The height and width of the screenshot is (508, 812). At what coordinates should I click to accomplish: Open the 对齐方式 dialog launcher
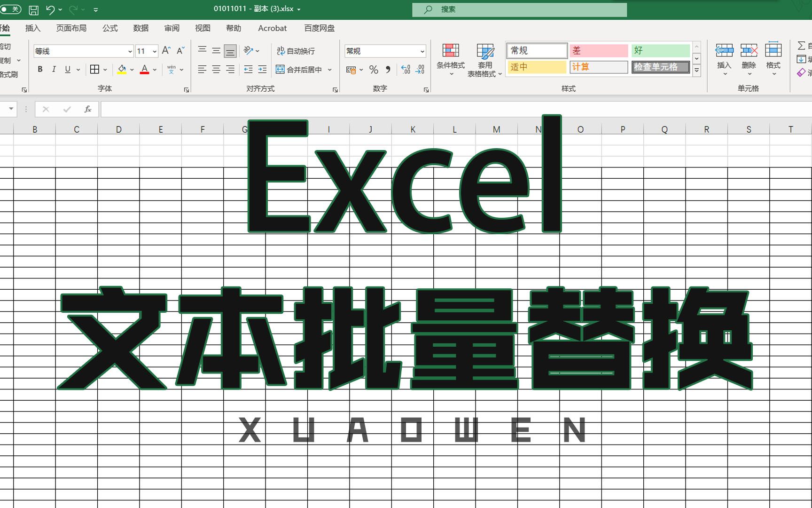coord(335,89)
